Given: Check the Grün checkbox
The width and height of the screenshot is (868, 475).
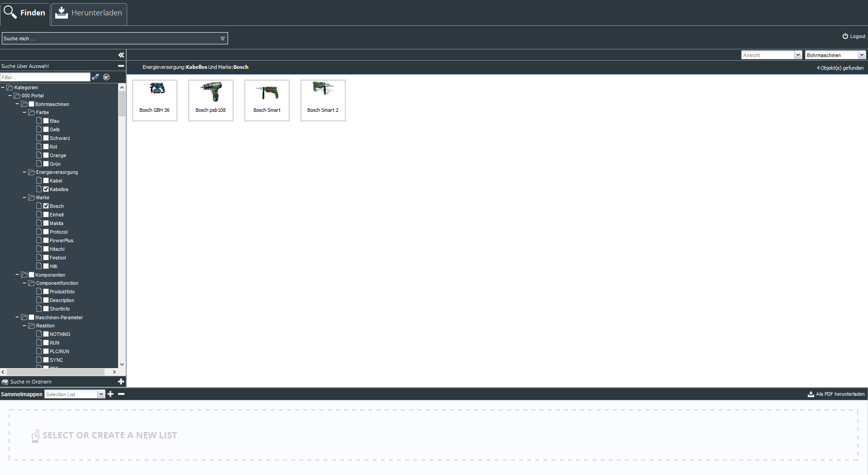Looking at the screenshot, I should (x=46, y=163).
